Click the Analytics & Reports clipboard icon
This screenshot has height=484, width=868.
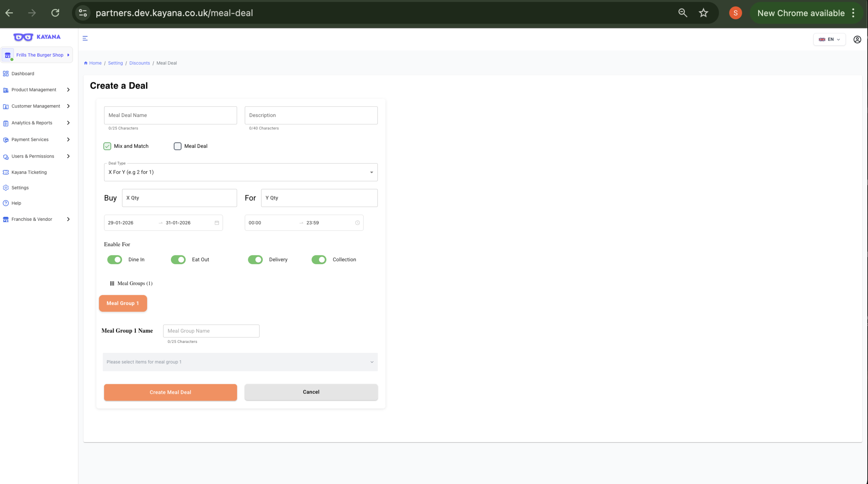click(x=6, y=123)
